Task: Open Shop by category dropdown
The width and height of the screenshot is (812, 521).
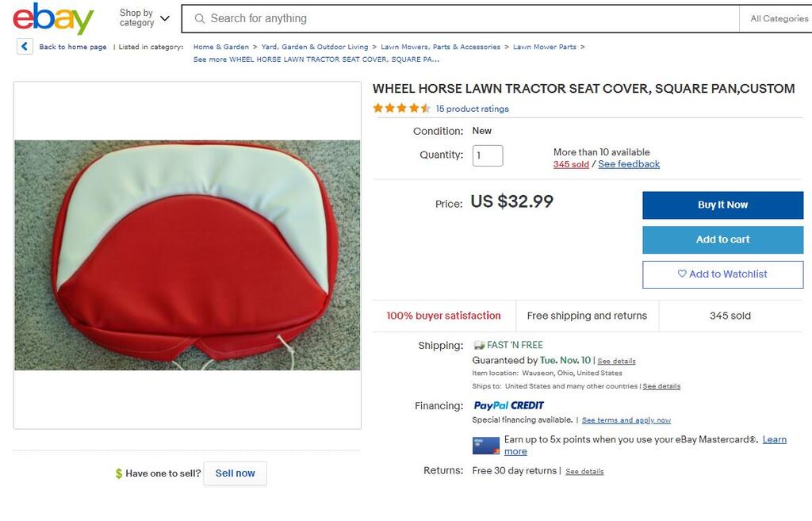Action: pos(144,17)
